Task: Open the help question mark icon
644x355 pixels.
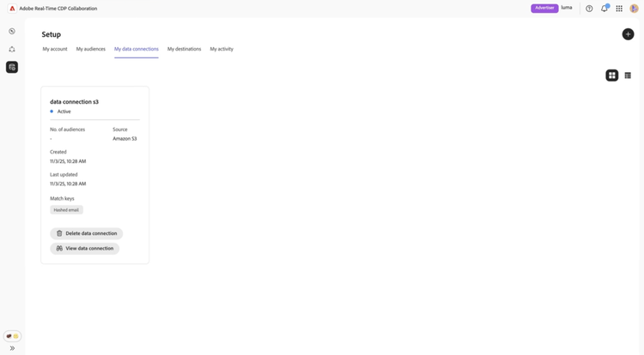Action: click(589, 9)
